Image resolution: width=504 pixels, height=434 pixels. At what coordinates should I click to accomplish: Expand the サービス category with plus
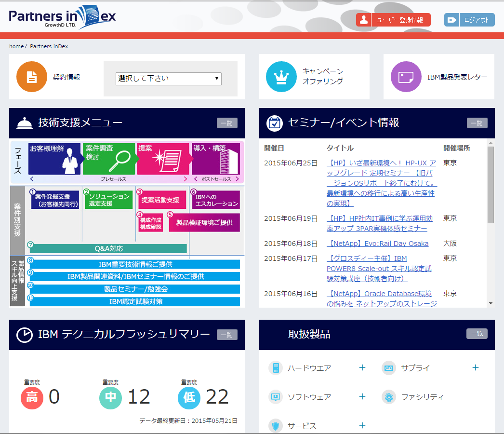[362, 426]
